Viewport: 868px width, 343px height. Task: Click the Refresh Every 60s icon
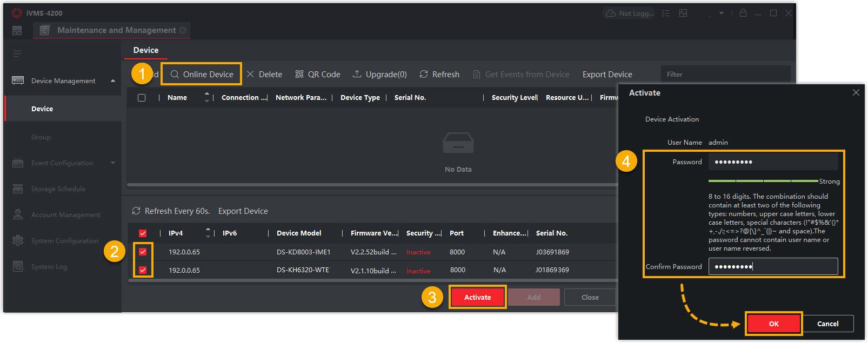(x=136, y=211)
